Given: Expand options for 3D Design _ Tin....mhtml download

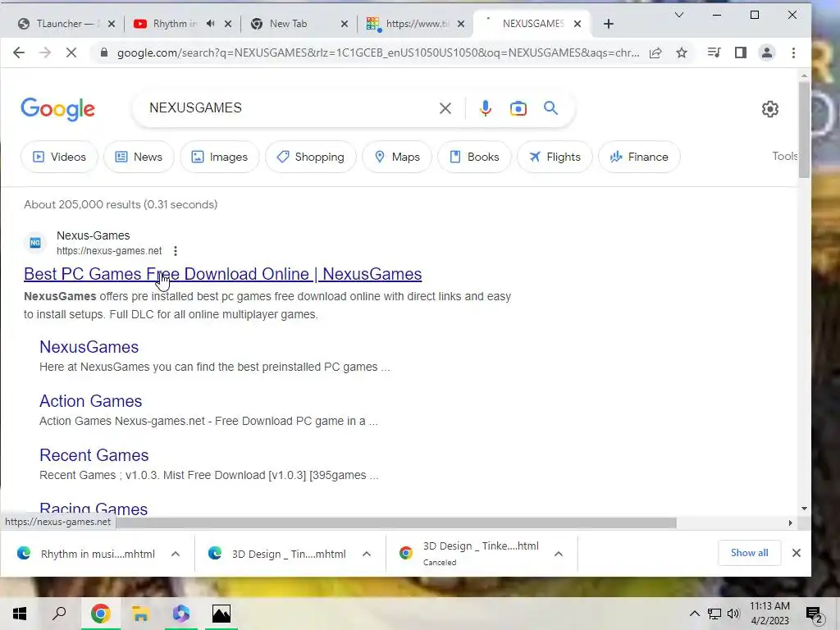Looking at the screenshot, I should click(x=367, y=554).
